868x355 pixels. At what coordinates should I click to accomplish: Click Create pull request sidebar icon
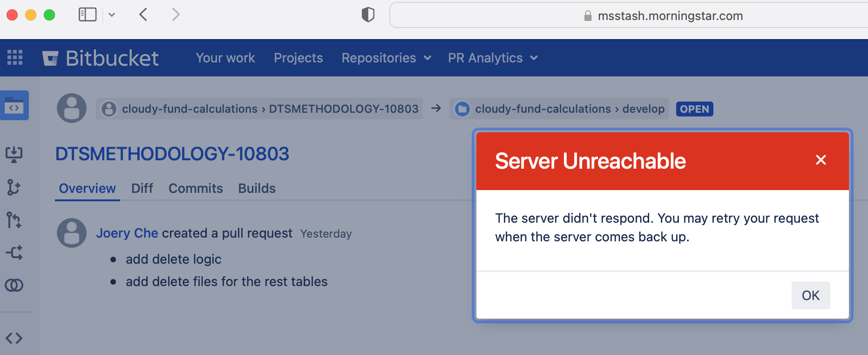(14, 220)
